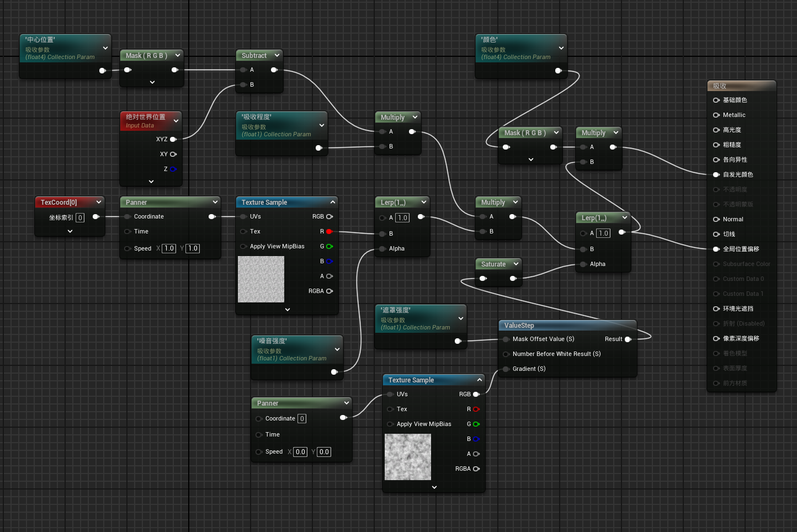Click the Alpha input pin of left Lerp node
Image resolution: width=797 pixels, height=532 pixels.
[x=382, y=249]
